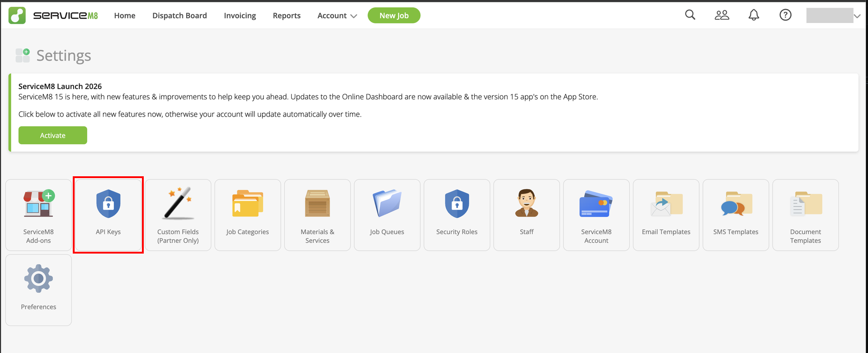Open Custom Fields magic wand icon

click(x=178, y=203)
